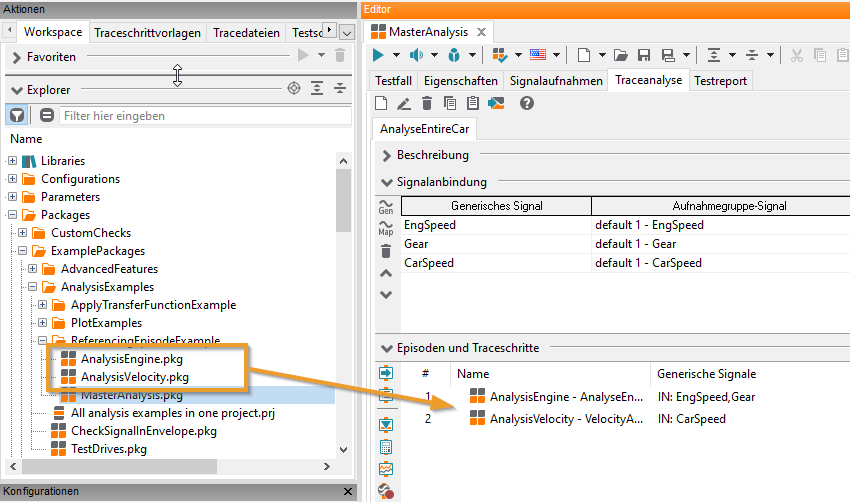
Task: Select AnalysisEngine.pkg in tree
Action: [x=132, y=359]
